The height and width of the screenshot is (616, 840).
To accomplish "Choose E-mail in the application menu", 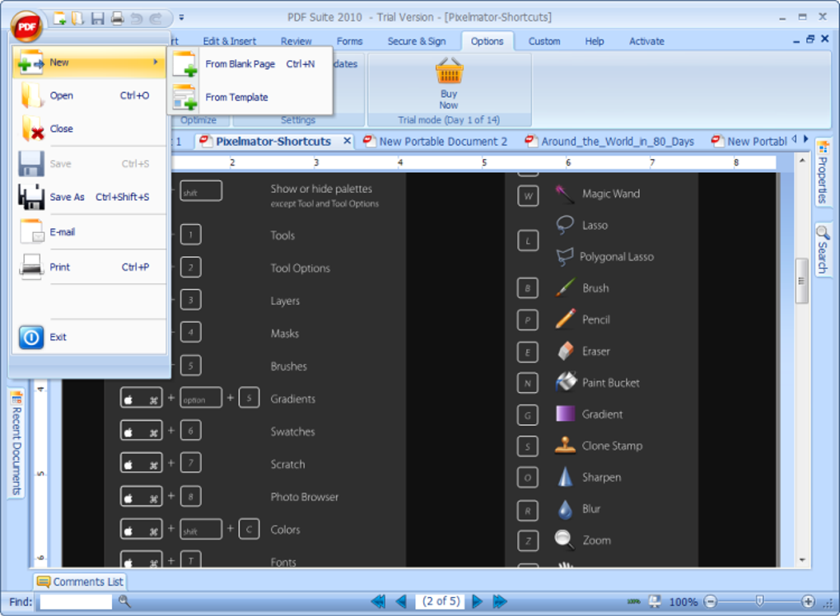I will [89, 232].
